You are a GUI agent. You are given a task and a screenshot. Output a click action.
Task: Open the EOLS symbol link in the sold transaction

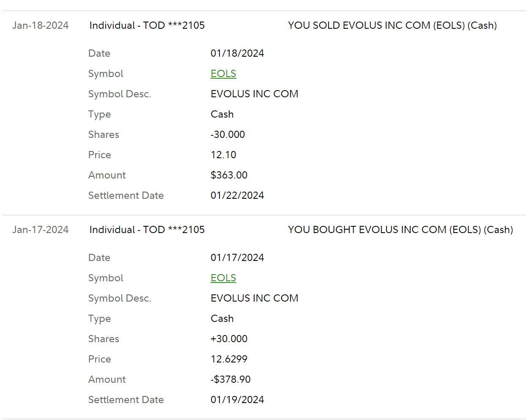pyautogui.click(x=223, y=74)
